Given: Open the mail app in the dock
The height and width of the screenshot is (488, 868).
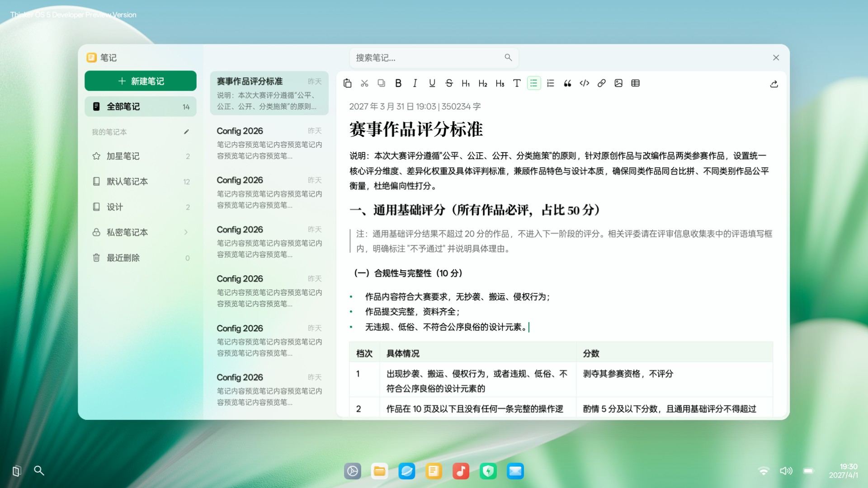Looking at the screenshot, I should [x=515, y=471].
